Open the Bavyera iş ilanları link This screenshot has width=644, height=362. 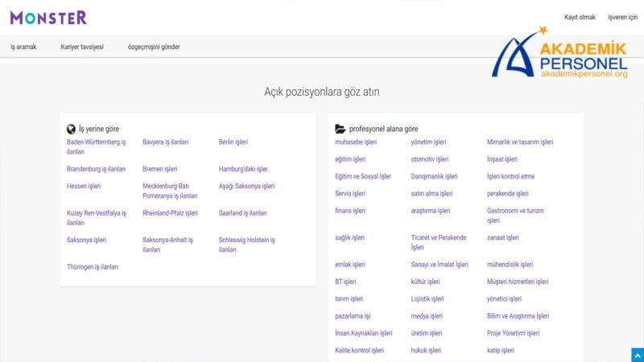(166, 142)
